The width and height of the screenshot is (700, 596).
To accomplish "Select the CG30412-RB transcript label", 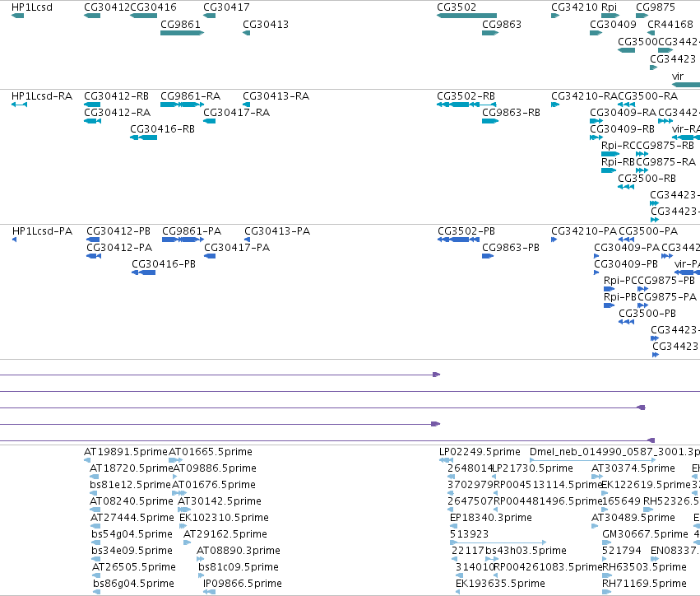I will pos(117,96).
